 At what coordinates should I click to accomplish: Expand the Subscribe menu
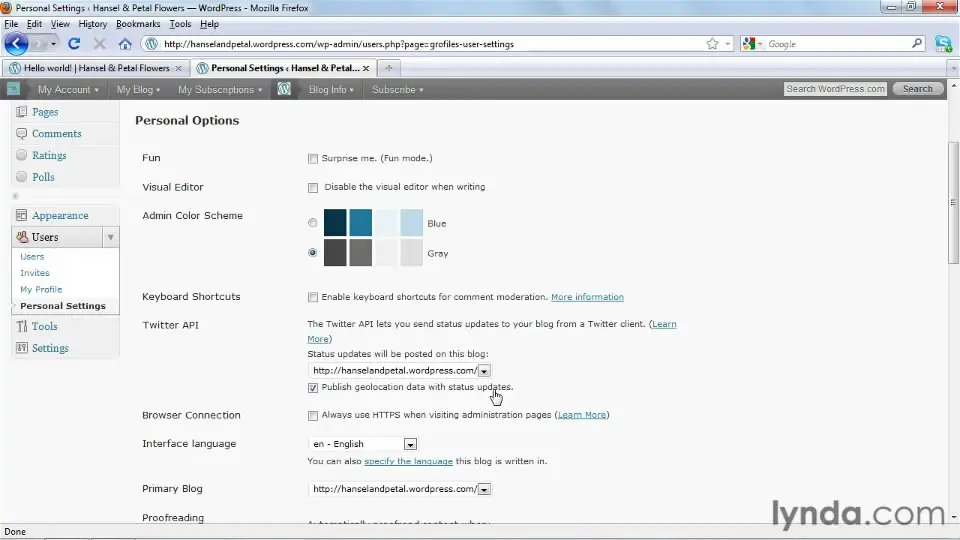[x=397, y=89]
